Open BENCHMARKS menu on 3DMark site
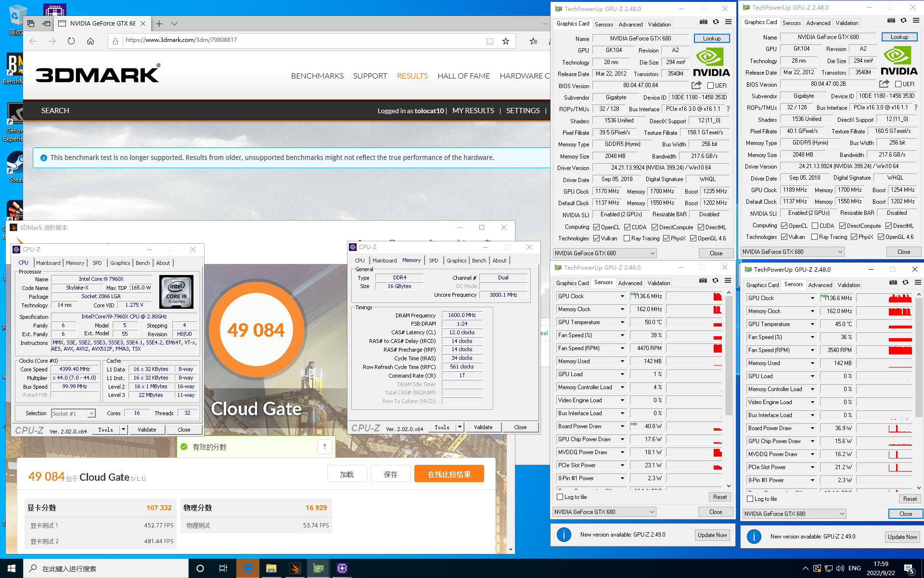The width and height of the screenshot is (924, 578). [317, 76]
